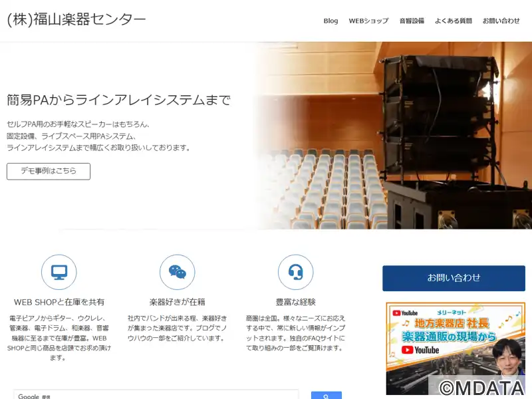
Task: Open the よくある質問 menu link
Action: [x=454, y=21]
